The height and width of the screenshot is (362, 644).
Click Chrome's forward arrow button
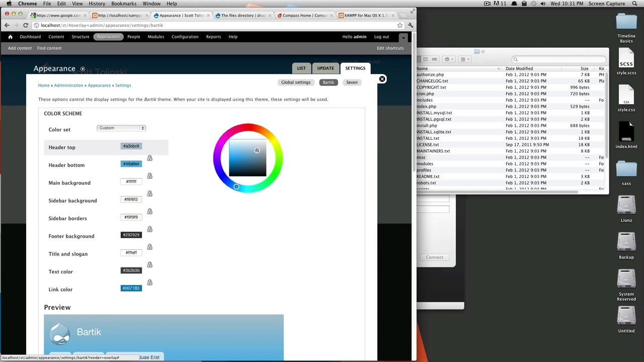point(16,25)
